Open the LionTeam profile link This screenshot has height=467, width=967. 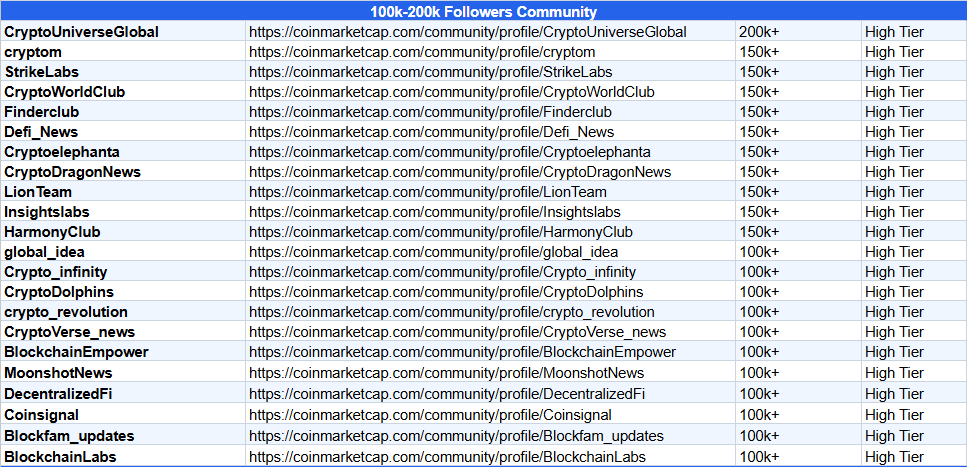coord(427,192)
